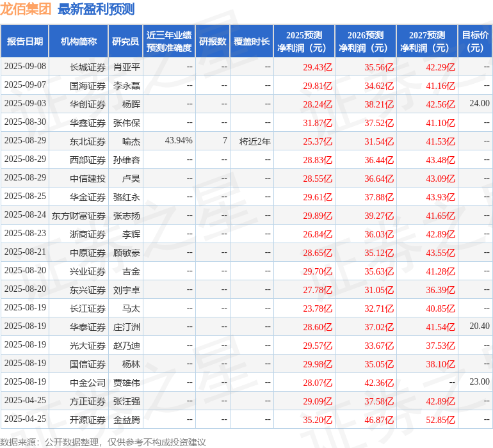Click the 最新盈利预测 heading text
Image resolution: width=493 pixels, height=448 pixels.
(96, 9)
